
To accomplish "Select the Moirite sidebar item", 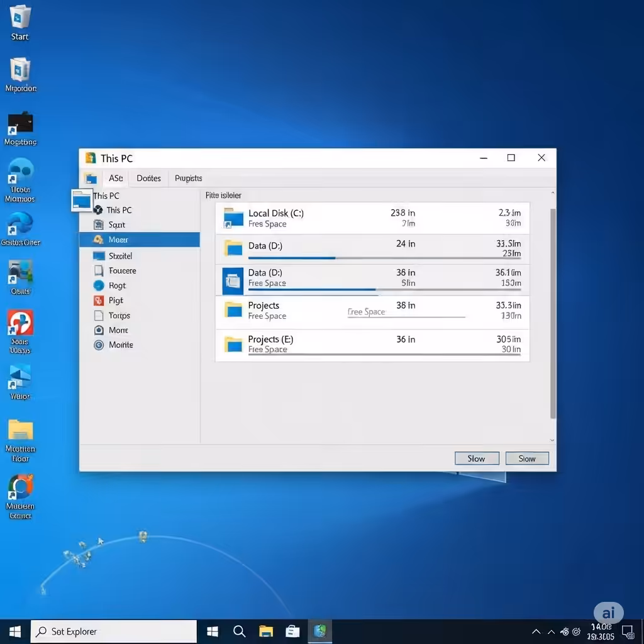I will [121, 345].
